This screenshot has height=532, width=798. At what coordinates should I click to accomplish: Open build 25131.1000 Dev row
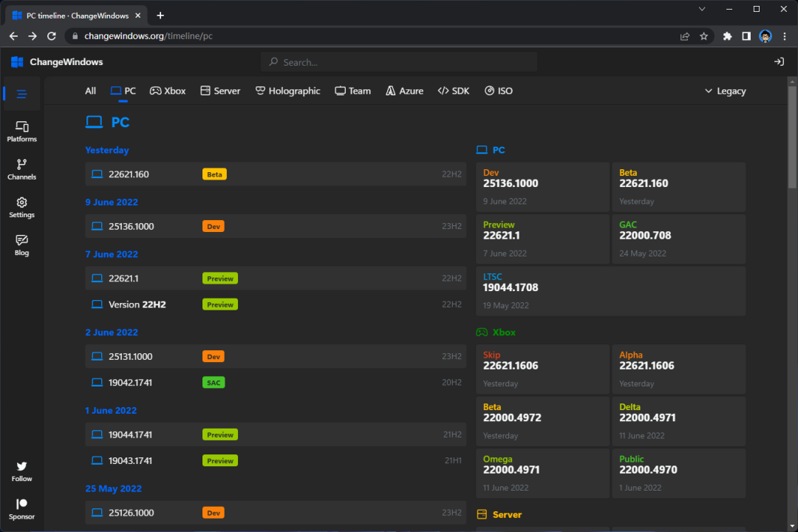tap(276, 356)
